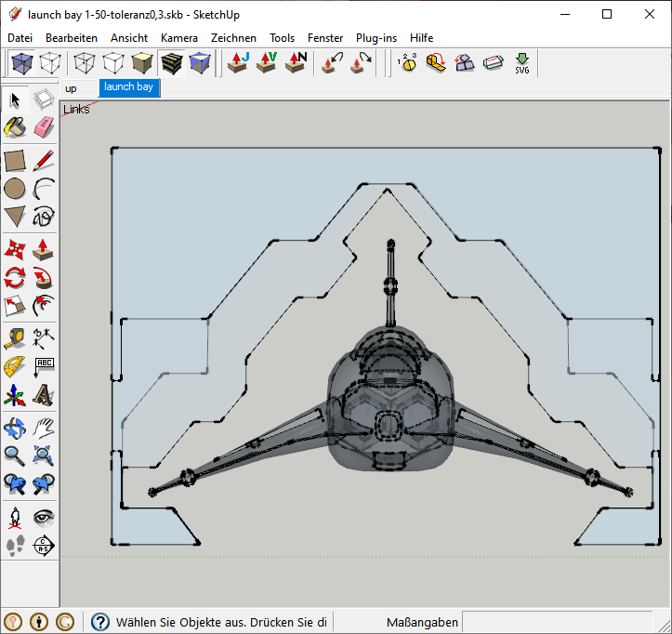
Task: Click the Vector Push Pull V icon
Action: click(267, 63)
